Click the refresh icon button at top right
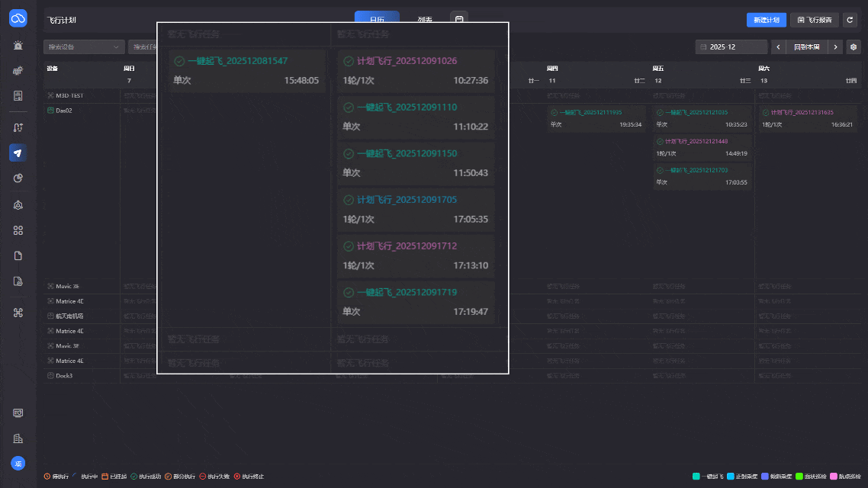This screenshot has width=868, height=488. pyautogui.click(x=850, y=20)
